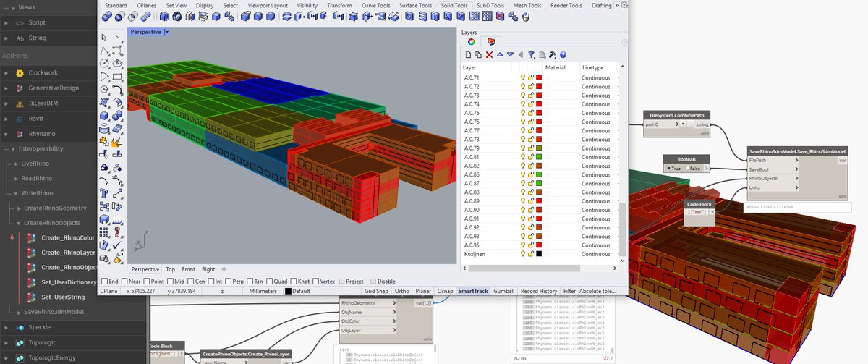
Task: Select the Boolean Difference icon in Solid Tools
Action: [119, 16]
